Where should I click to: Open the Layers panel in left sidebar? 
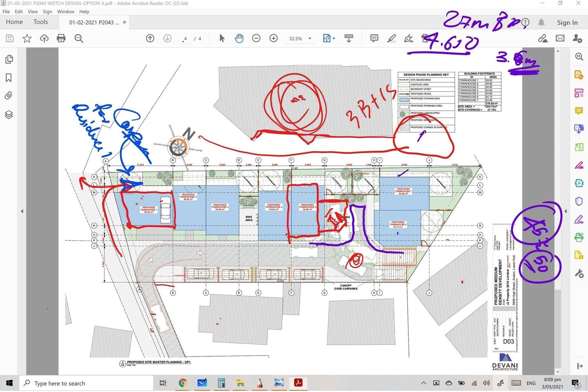coord(9,115)
